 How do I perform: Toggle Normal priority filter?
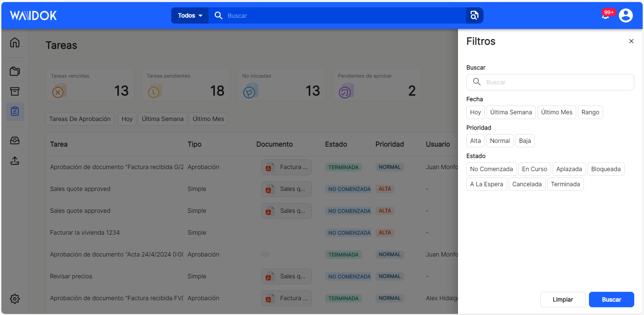click(x=500, y=141)
